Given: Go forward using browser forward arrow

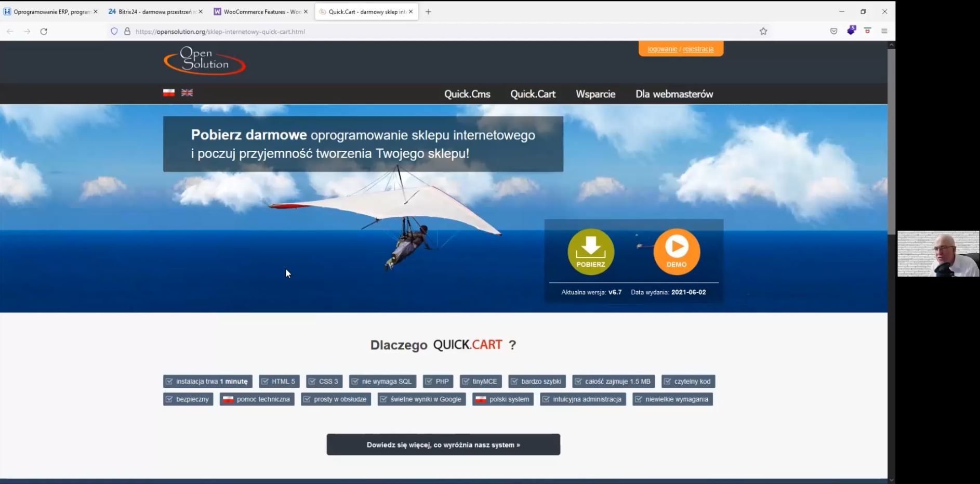Looking at the screenshot, I should [x=27, y=31].
